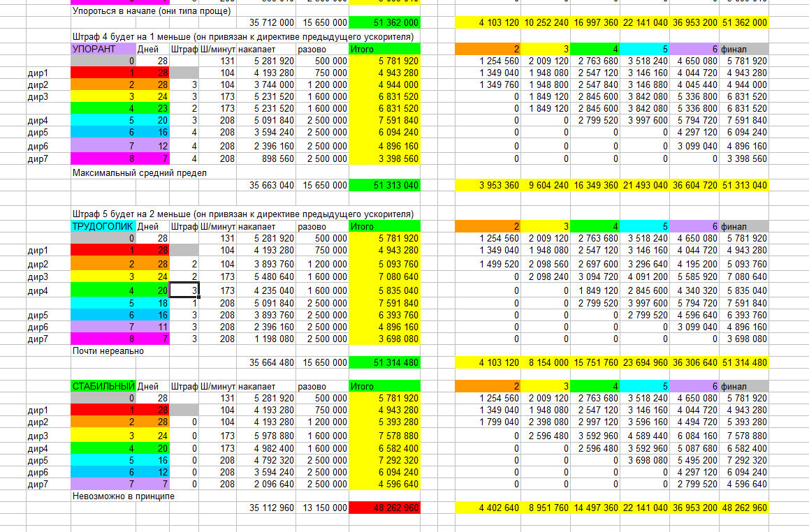Select the cell showing 2 098 560

point(546,264)
